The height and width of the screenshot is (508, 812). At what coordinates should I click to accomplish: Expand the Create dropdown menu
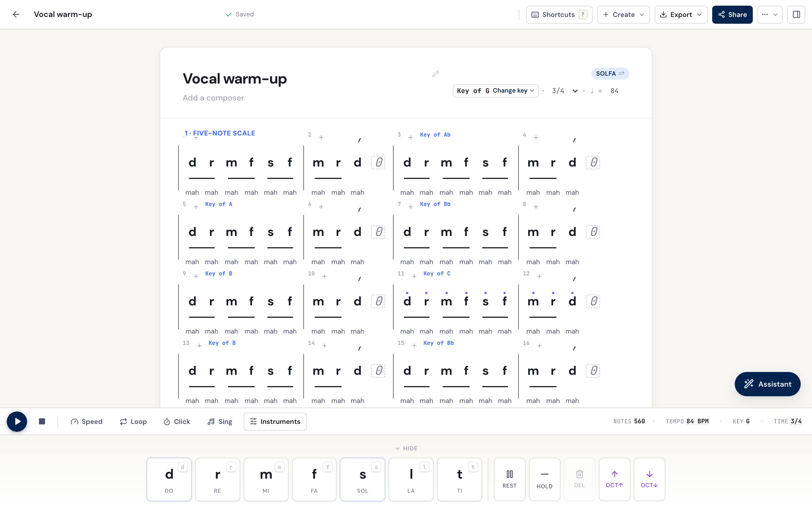tap(623, 14)
